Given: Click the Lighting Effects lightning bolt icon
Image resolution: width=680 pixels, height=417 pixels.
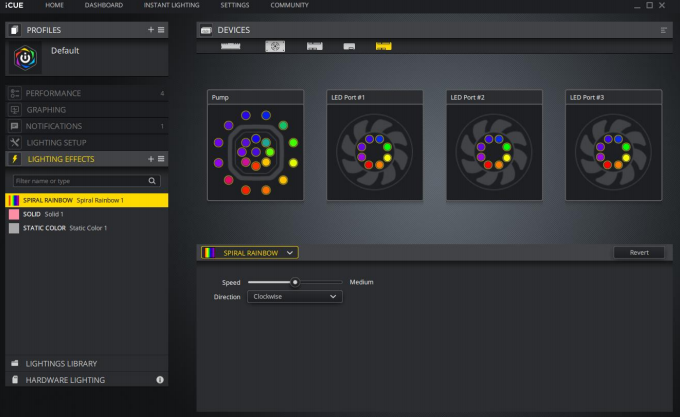Looking at the screenshot, I should [x=14, y=159].
